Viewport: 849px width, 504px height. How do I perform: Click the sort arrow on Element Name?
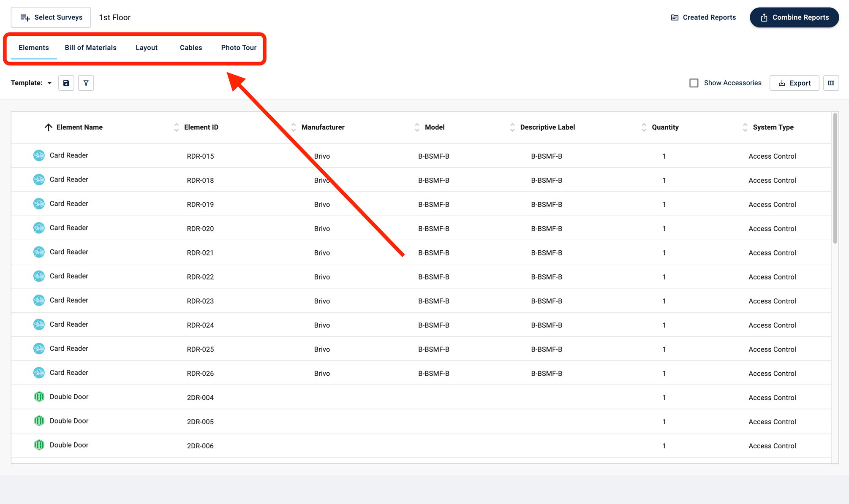tap(49, 127)
